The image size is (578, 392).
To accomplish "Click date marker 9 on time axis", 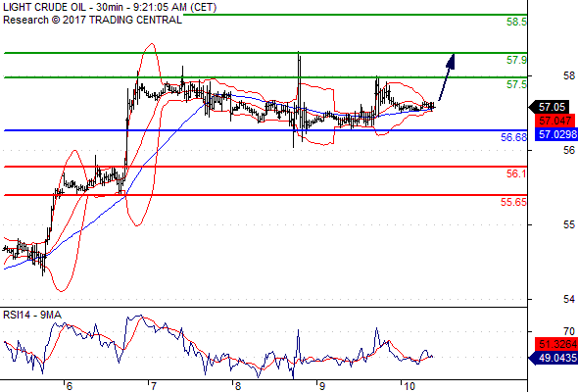I will click(321, 386).
